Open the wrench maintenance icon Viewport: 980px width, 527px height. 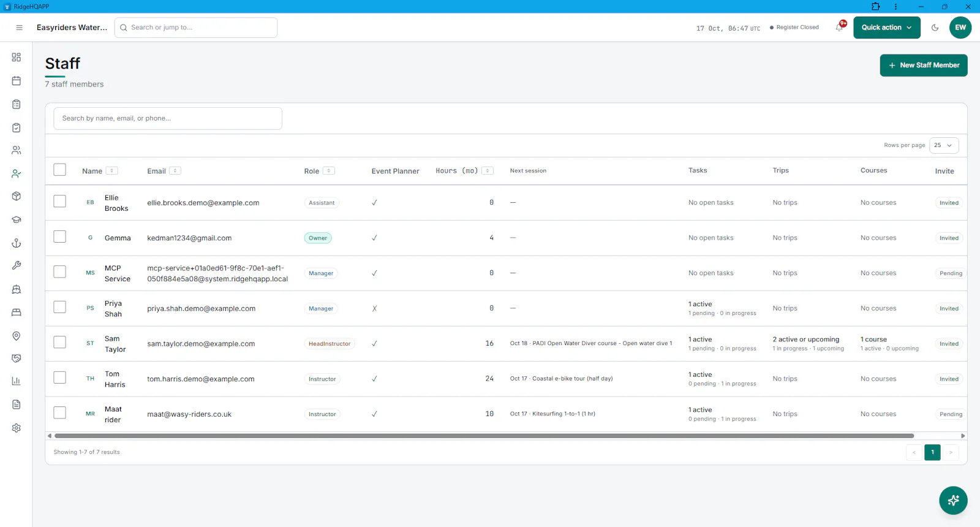[x=17, y=265]
